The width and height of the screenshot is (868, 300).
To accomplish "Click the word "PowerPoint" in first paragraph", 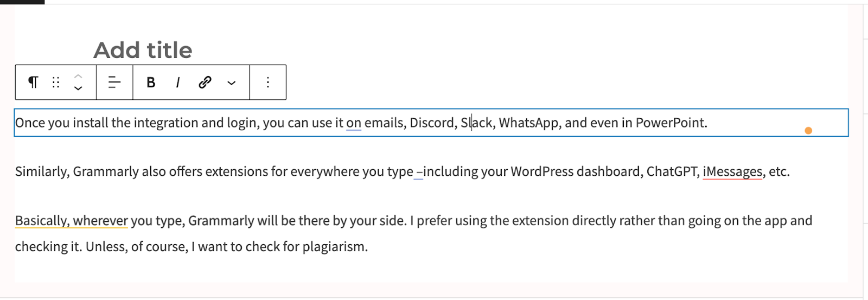I will pyautogui.click(x=670, y=123).
